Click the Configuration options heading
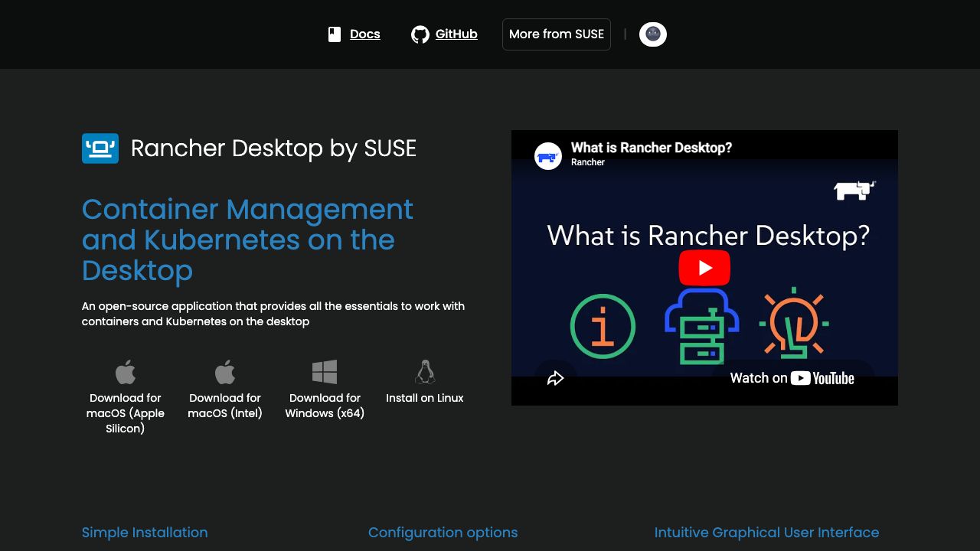Viewport: 980px width, 551px height. coord(443,533)
